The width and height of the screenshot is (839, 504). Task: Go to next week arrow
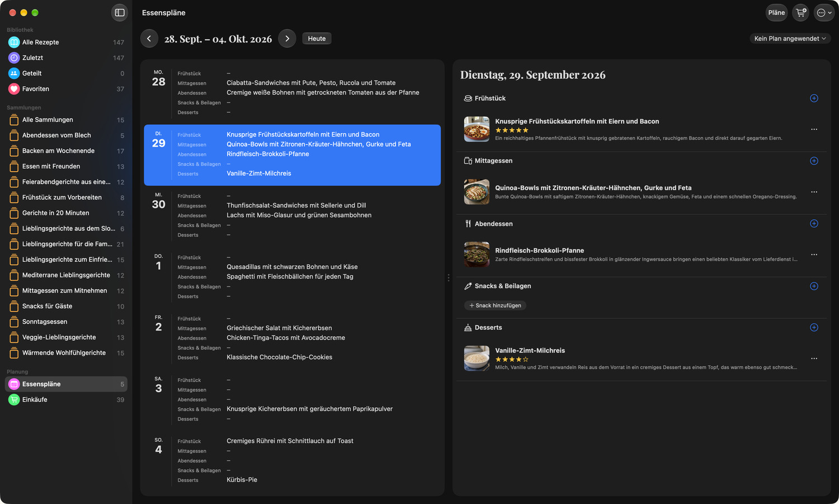tap(287, 39)
